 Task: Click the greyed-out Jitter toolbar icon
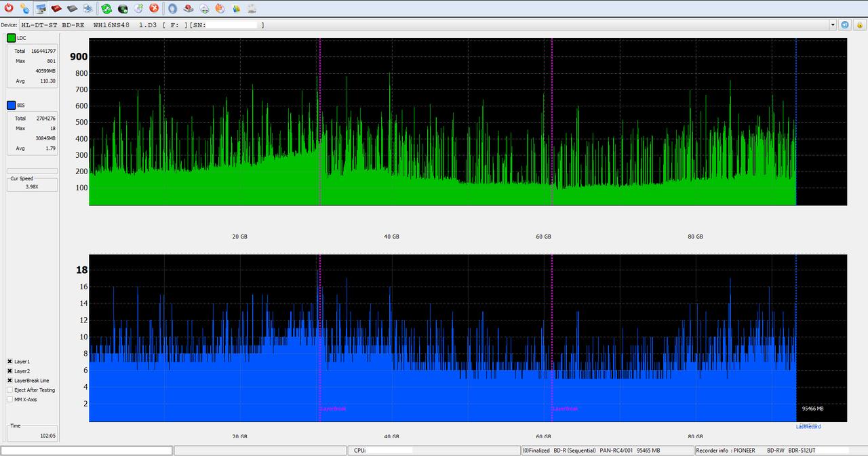click(252, 9)
